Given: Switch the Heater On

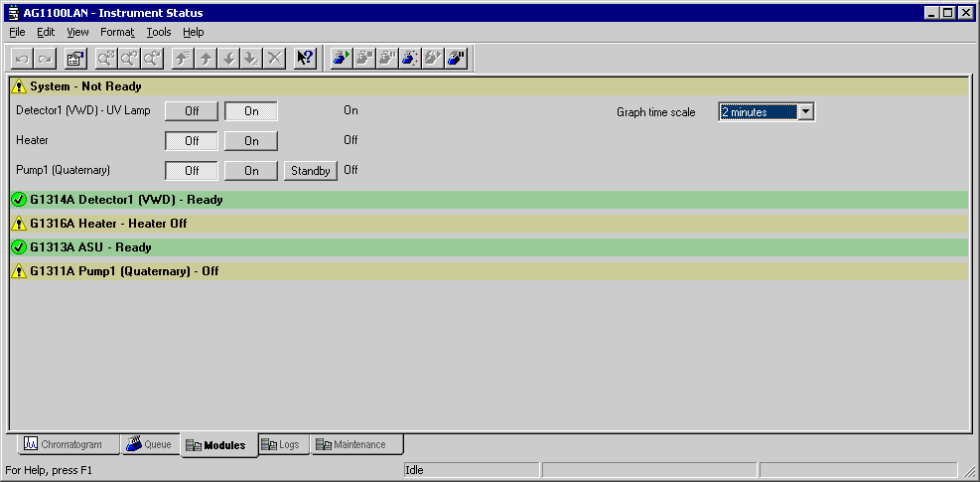Looking at the screenshot, I should point(251,141).
